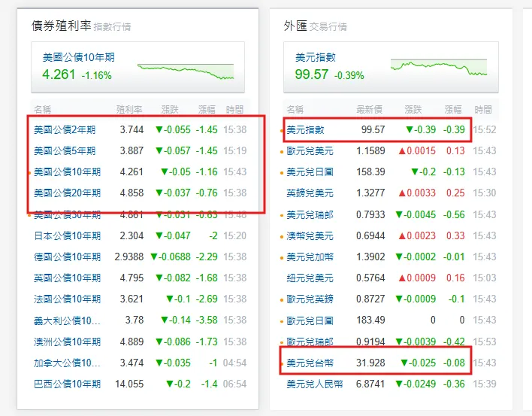
Task: Open the 歐元兌美元 currency pair link
Action: (310, 150)
